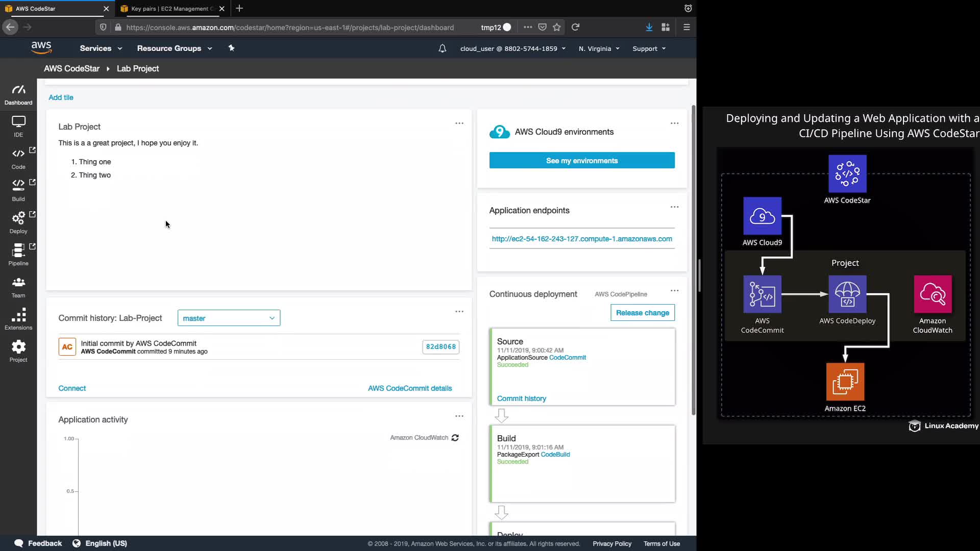The image size is (980, 551).
Task: Open Lab Project tile options menu
Action: pyautogui.click(x=459, y=123)
